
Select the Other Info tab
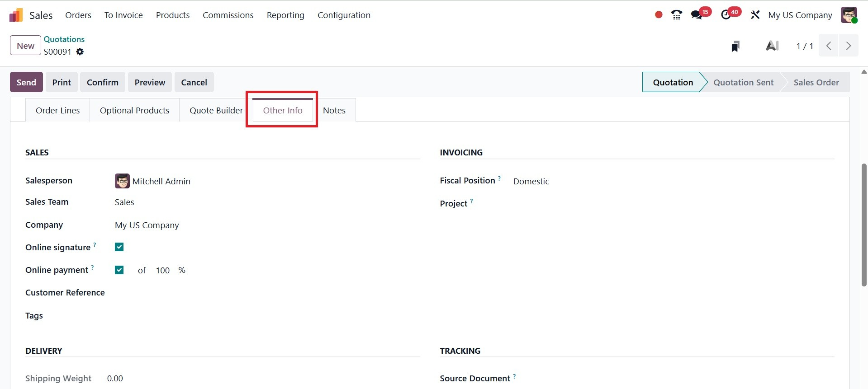point(283,110)
